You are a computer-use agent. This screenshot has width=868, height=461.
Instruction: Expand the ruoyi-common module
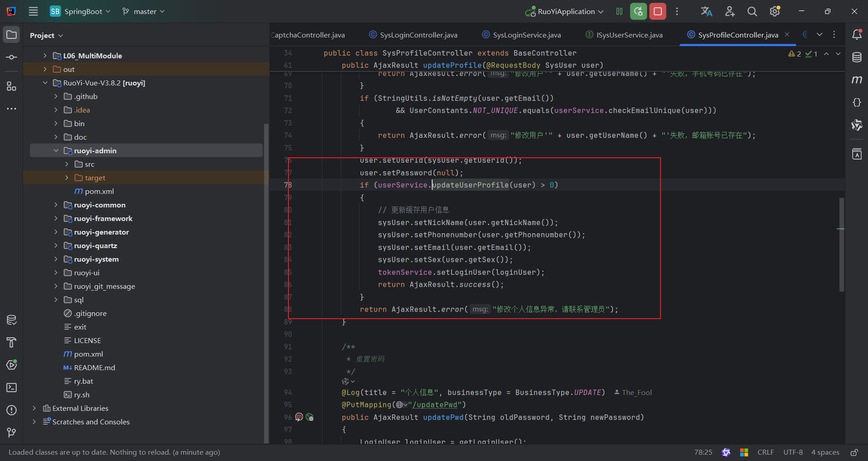[56, 205]
